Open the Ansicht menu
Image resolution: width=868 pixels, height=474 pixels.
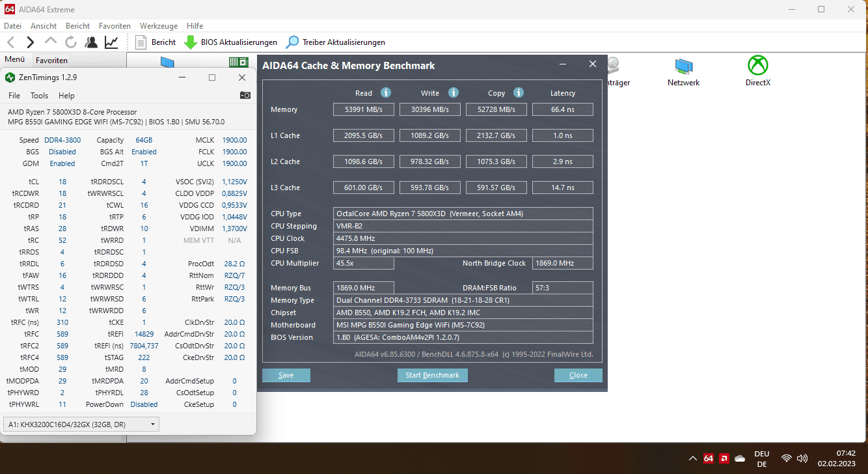[x=44, y=26]
